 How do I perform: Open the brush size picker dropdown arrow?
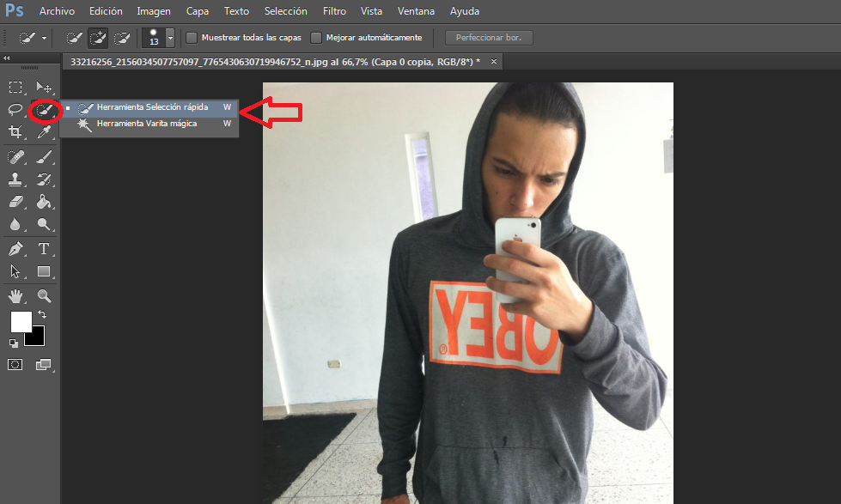(170, 38)
